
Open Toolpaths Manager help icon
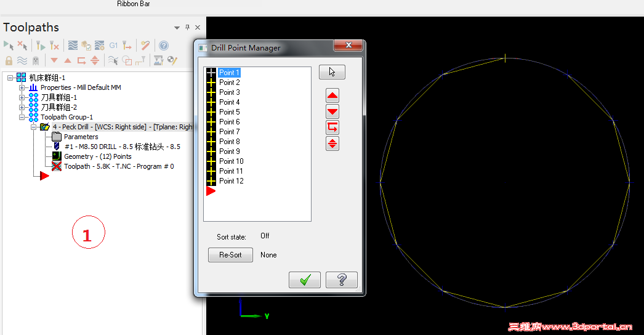(164, 45)
